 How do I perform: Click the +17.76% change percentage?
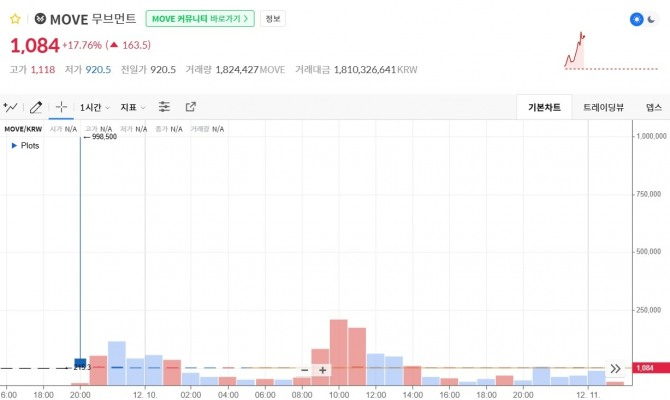click(82, 45)
